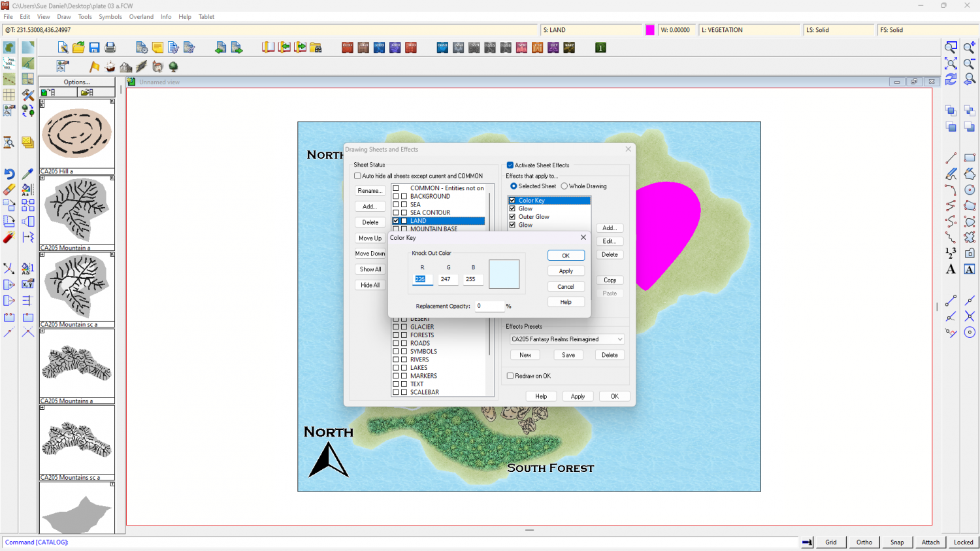Click the Replacement Opacity input field

click(489, 306)
